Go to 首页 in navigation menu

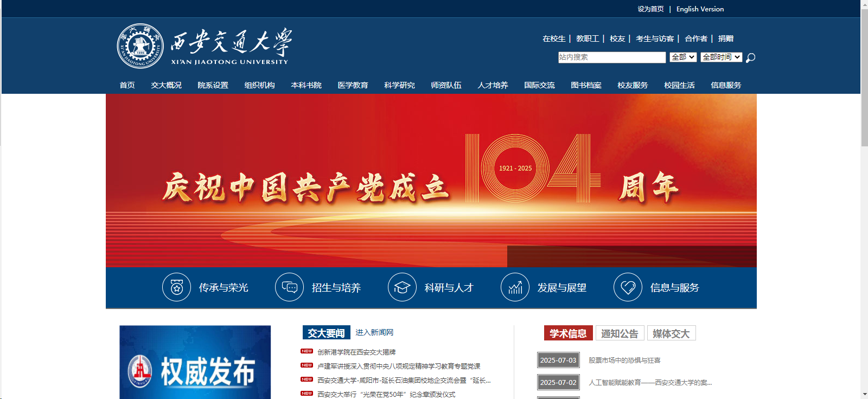(127, 85)
